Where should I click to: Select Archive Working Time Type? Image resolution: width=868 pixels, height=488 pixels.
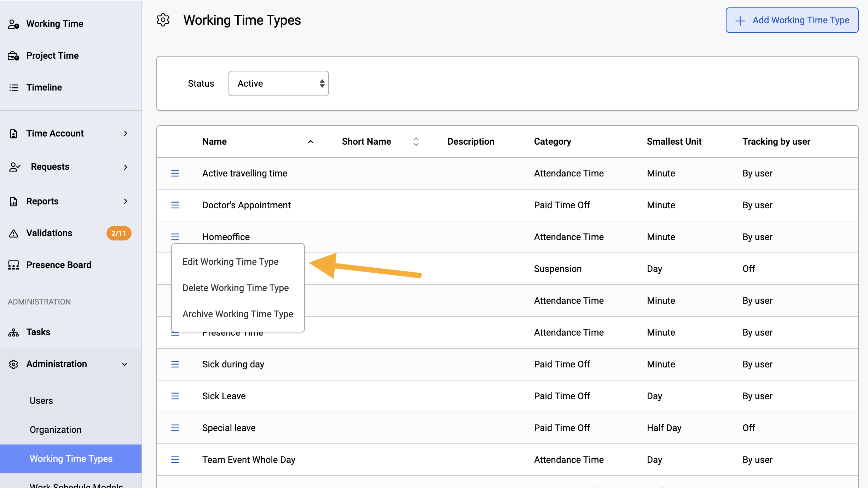238,314
